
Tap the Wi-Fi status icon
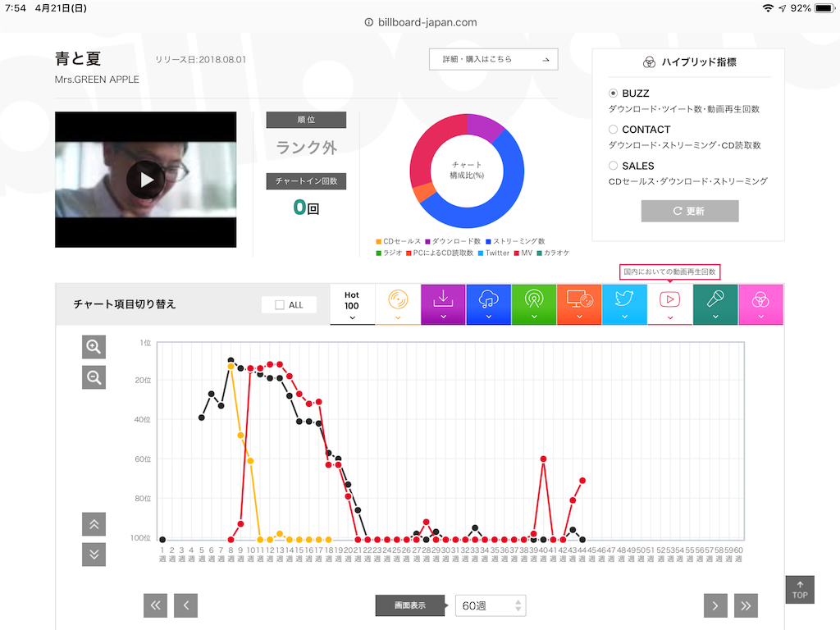click(x=768, y=8)
